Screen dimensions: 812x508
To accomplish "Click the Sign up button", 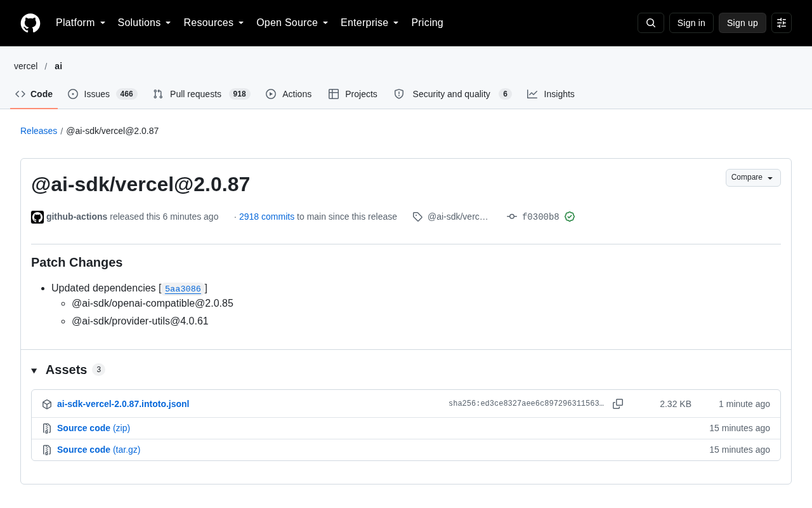I will pos(742,23).
